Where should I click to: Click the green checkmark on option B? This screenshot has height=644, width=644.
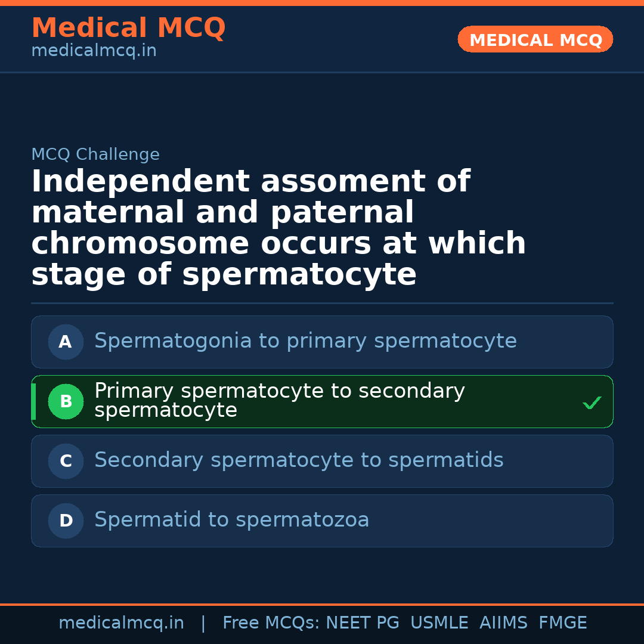click(x=592, y=403)
